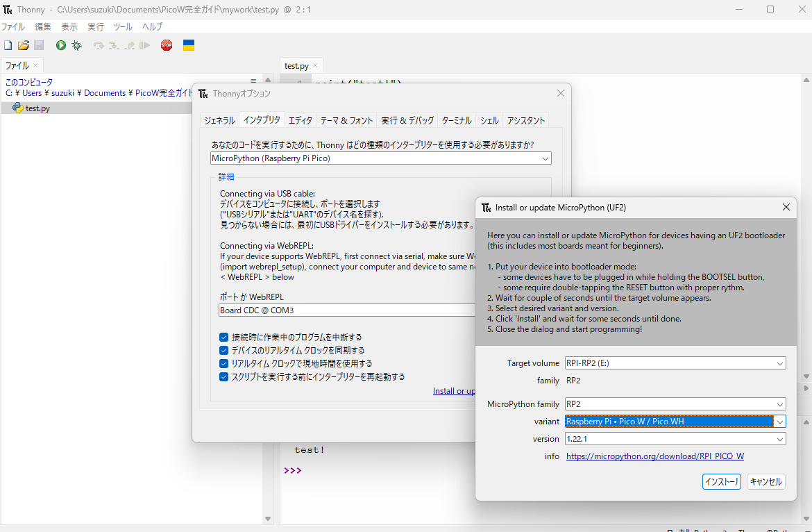Click the Ukraine flag support icon

pos(188,45)
